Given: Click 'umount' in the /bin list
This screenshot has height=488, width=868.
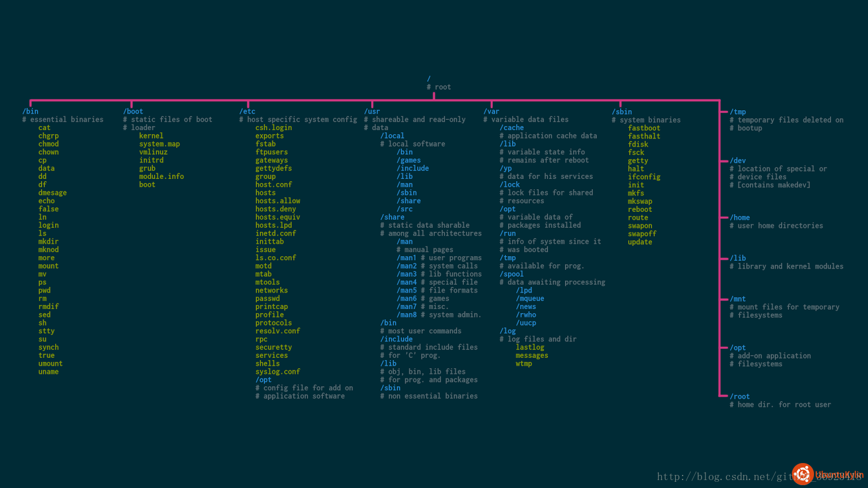Looking at the screenshot, I should pos(51,364).
